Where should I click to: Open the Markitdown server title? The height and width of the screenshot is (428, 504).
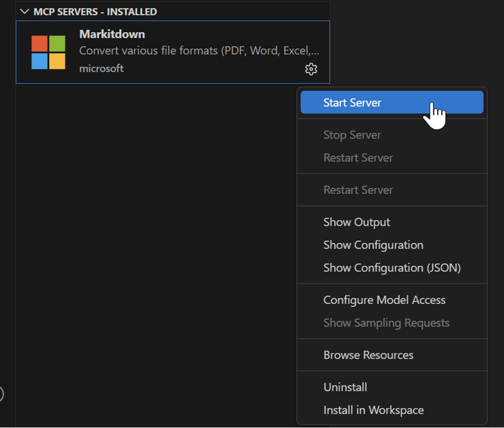pos(112,34)
